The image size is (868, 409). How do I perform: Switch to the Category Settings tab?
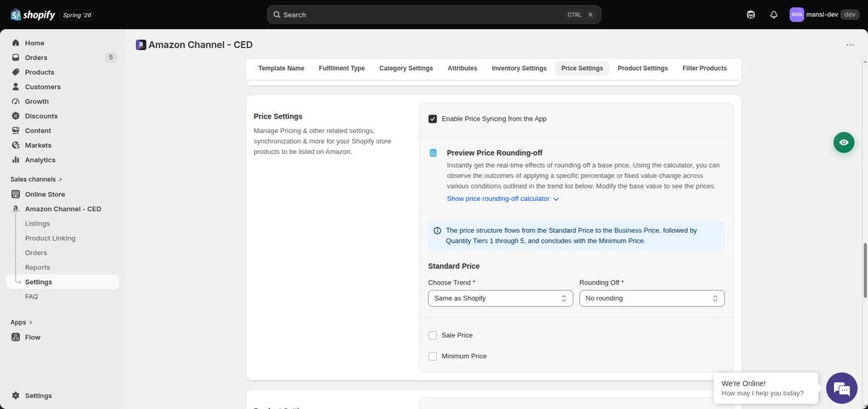(406, 68)
